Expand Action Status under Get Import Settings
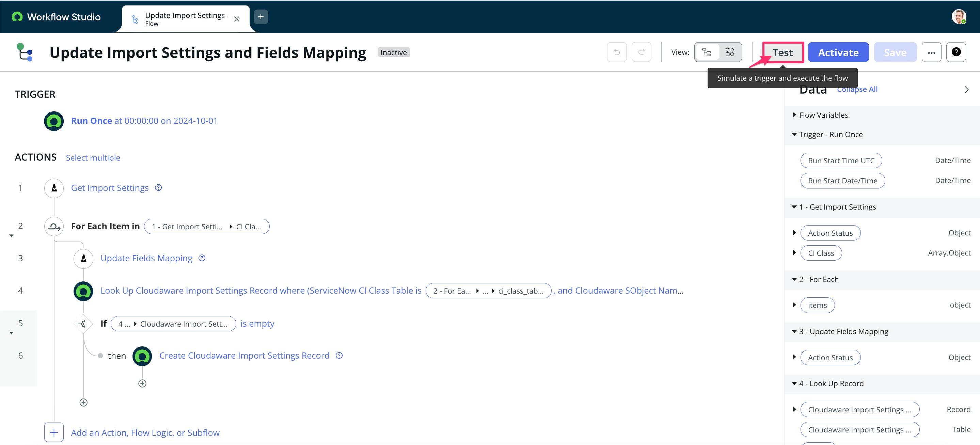This screenshot has width=980, height=445. [x=794, y=233]
